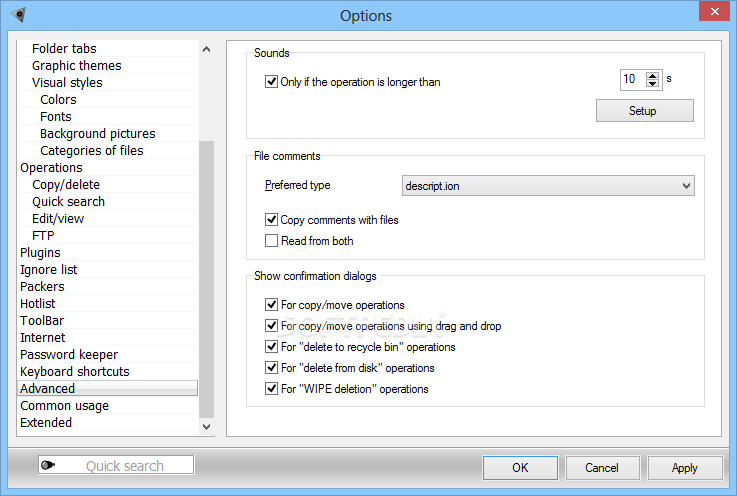Click the search icon beside Quick search
The height and width of the screenshot is (496, 737).
point(47,465)
